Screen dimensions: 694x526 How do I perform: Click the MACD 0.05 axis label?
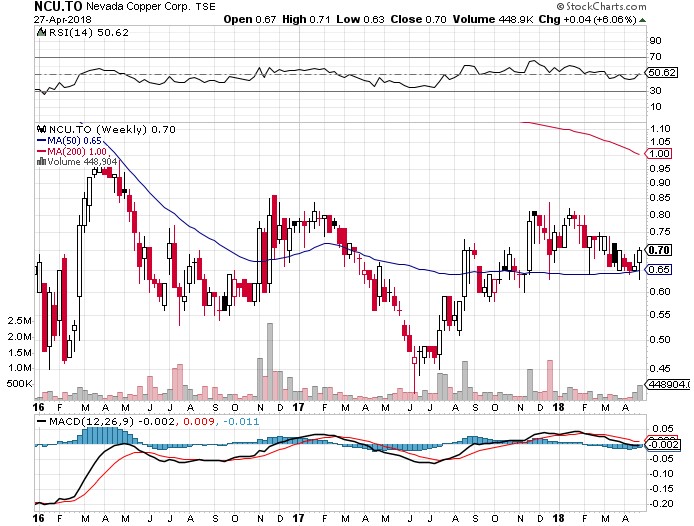(663, 429)
